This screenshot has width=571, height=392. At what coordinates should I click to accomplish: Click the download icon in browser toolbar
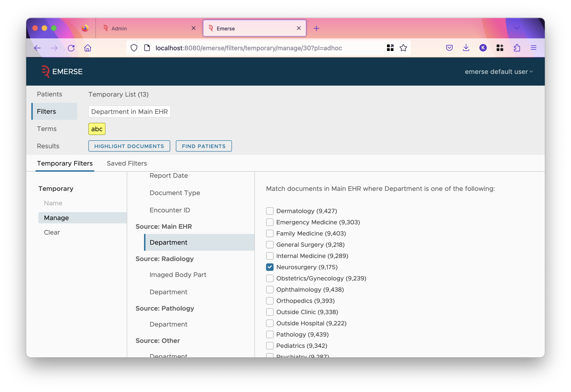point(466,47)
